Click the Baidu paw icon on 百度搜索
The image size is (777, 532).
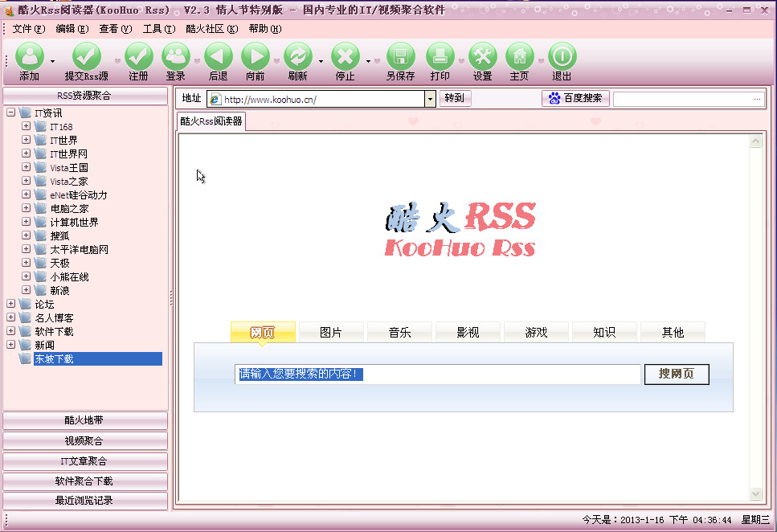pos(554,98)
